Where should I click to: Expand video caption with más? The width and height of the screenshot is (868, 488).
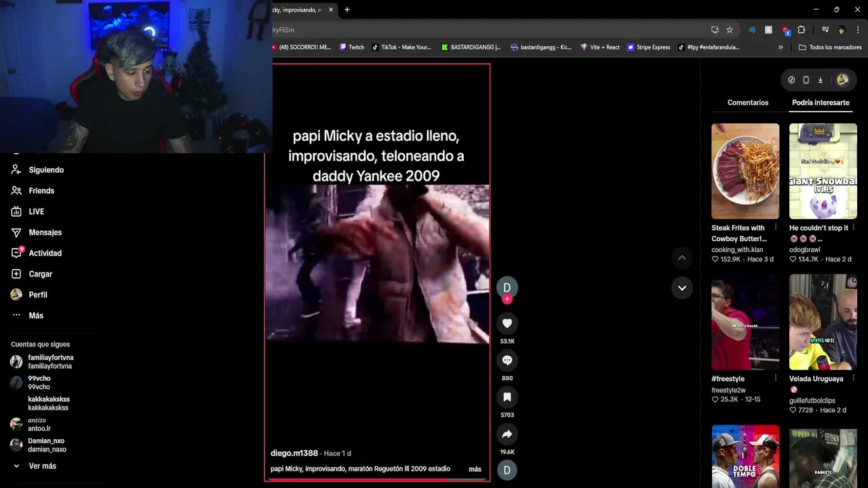[x=475, y=469]
